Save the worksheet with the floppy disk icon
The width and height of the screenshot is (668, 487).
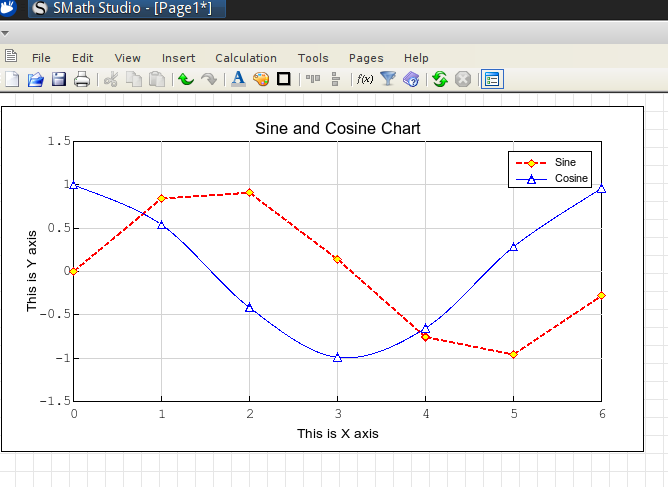[x=58, y=79]
